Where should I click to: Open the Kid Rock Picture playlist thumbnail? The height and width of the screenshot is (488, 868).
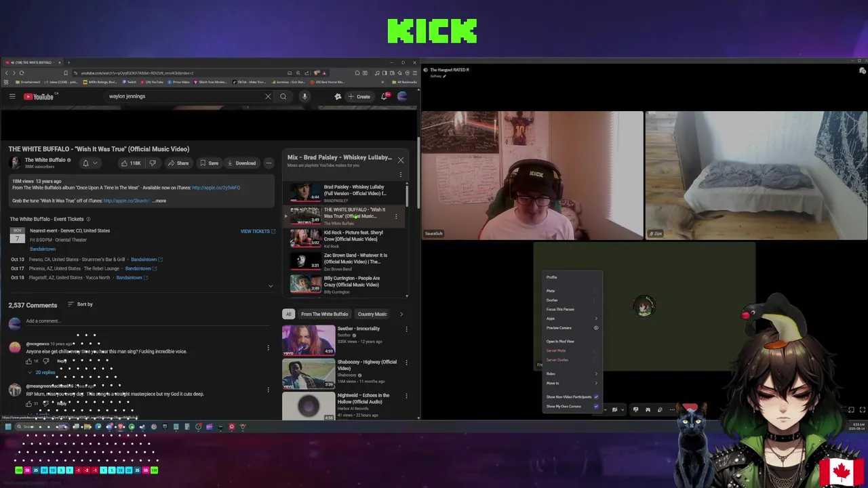(x=305, y=238)
